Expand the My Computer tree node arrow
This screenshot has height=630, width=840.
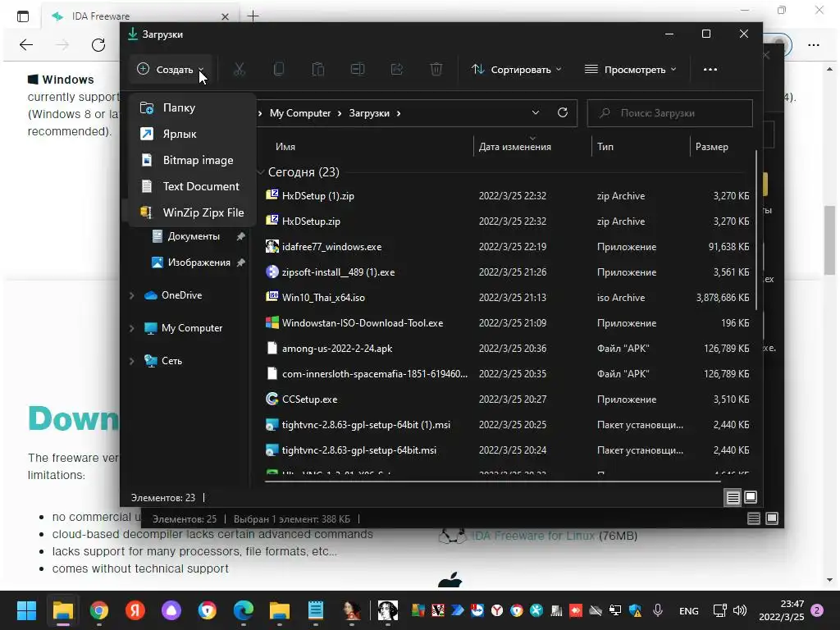(132, 328)
